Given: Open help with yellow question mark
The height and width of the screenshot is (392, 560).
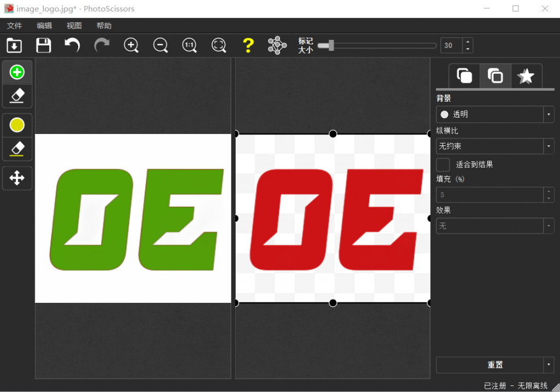Looking at the screenshot, I should point(248,45).
